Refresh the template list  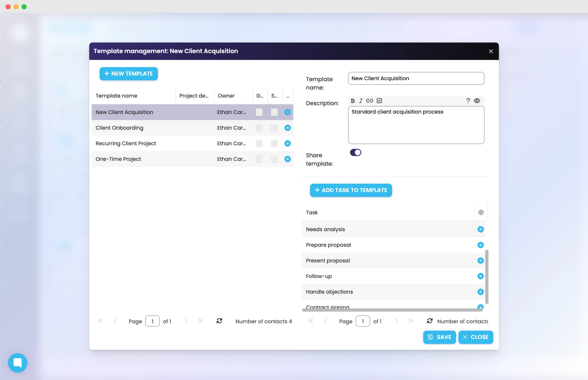pyautogui.click(x=219, y=321)
